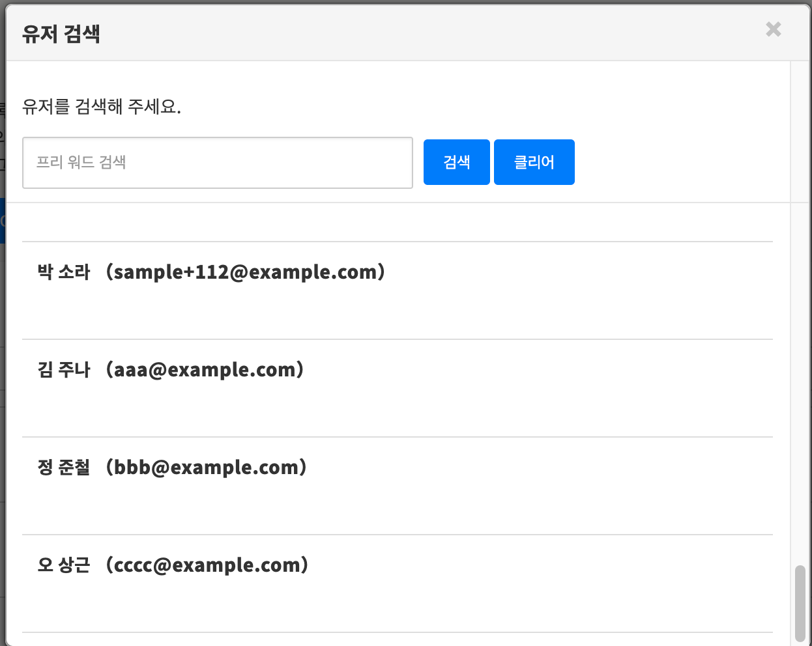This screenshot has height=646, width=812.
Task: Click the blank area right of 클리어 button
Action: pos(678,163)
